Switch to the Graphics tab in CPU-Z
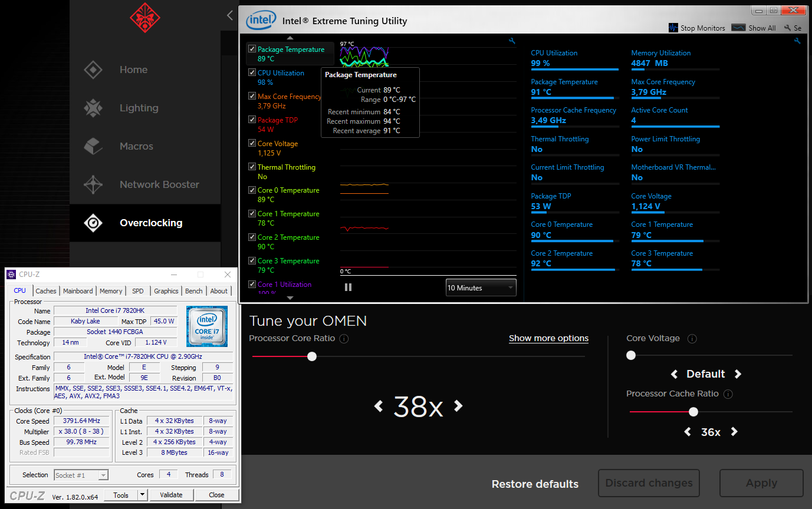812x509 pixels. coord(166,291)
